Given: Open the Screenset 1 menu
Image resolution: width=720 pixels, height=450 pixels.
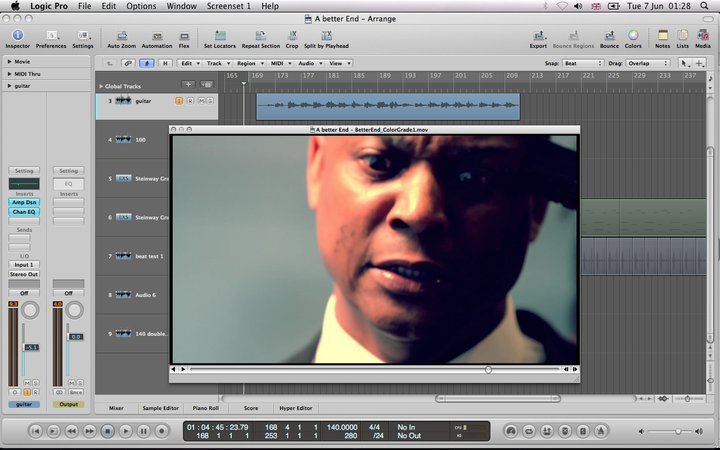Looking at the screenshot, I should 229,6.
